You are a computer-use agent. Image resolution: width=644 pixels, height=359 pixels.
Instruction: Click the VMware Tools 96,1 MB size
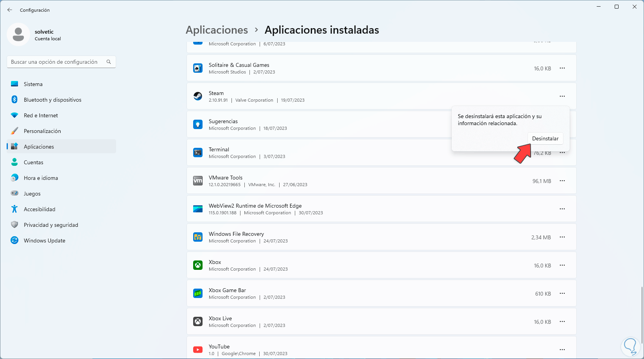point(542,181)
